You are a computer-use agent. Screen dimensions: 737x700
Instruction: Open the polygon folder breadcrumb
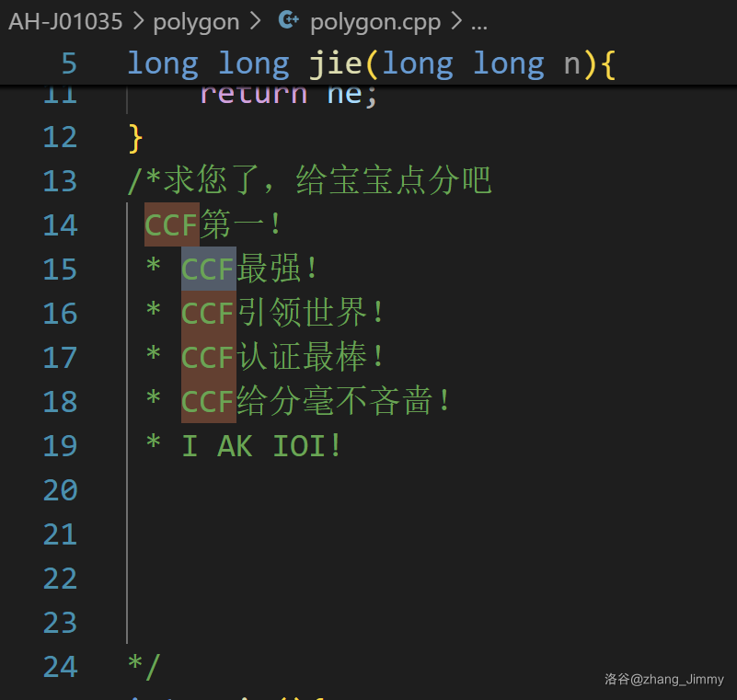coord(196,21)
